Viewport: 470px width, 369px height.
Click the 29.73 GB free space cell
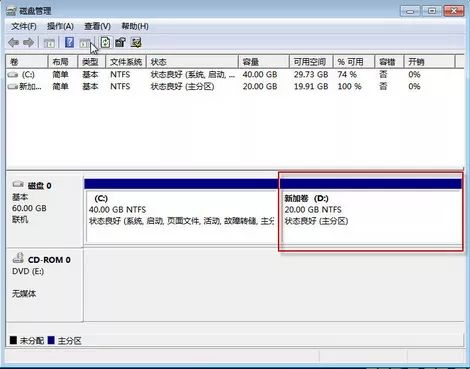[311, 75]
